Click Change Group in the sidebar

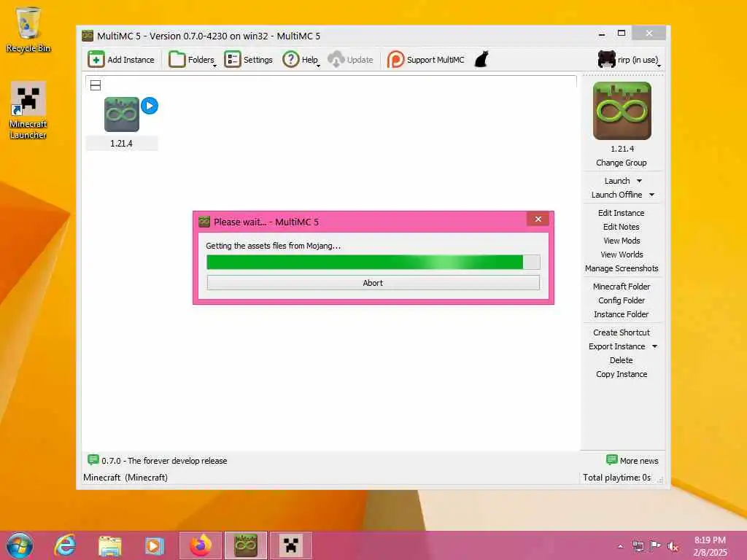click(x=622, y=163)
